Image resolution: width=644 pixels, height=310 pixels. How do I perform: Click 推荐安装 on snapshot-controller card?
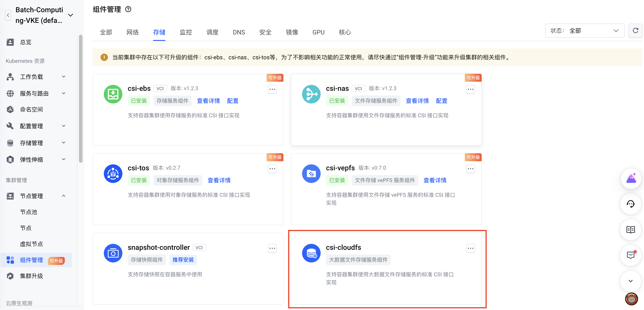point(183,260)
